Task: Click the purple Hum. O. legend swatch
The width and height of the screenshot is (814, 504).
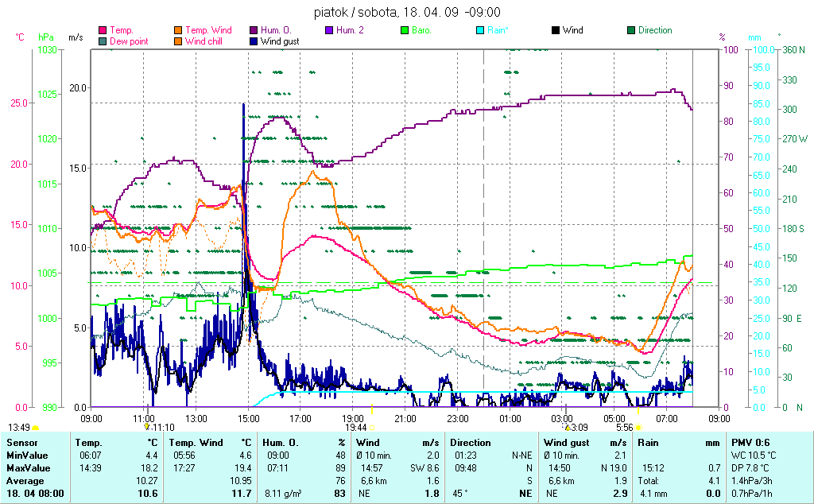Action: coord(254,30)
